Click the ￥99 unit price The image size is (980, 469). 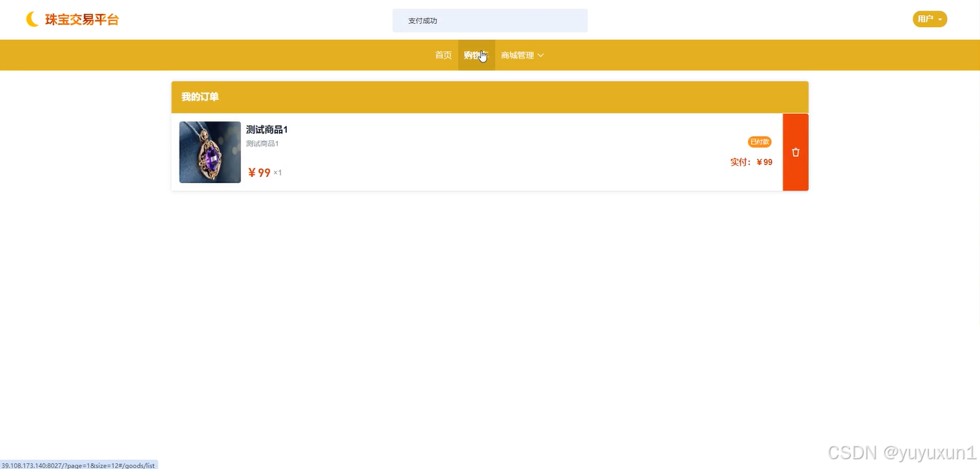pos(259,173)
